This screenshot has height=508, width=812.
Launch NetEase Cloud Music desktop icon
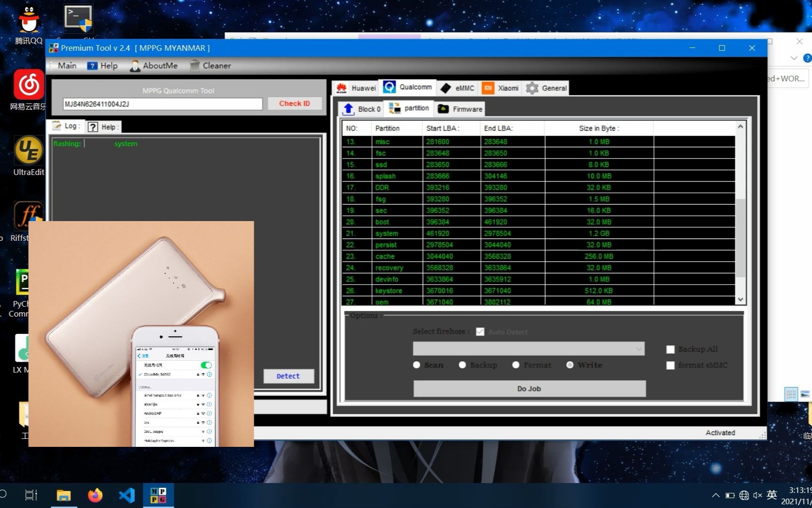point(29,89)
